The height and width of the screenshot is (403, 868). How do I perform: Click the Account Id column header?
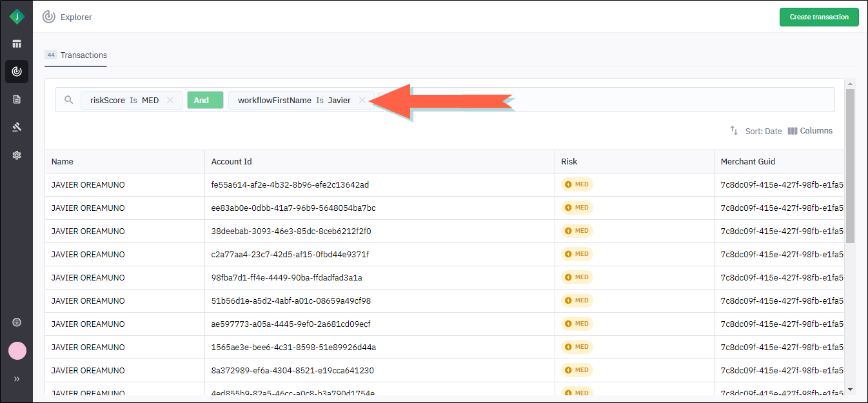tap(232, 162)
